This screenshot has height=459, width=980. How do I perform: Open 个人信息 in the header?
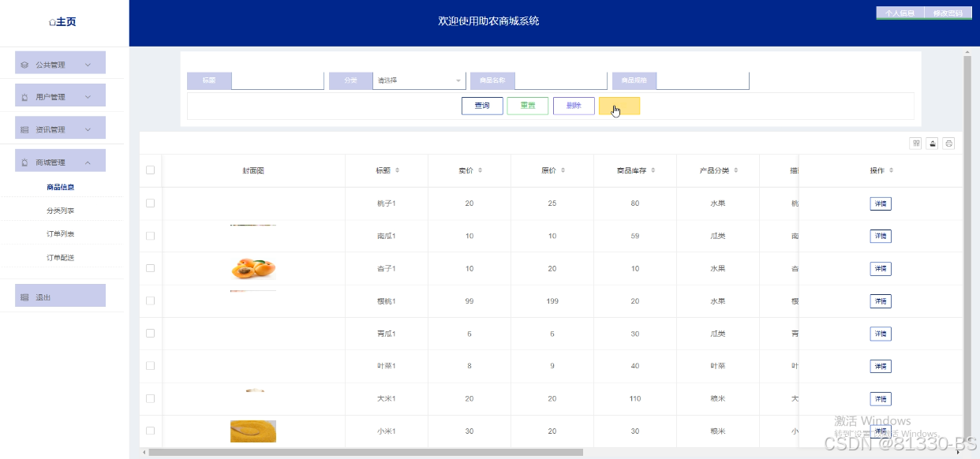[x=900, y=13]
